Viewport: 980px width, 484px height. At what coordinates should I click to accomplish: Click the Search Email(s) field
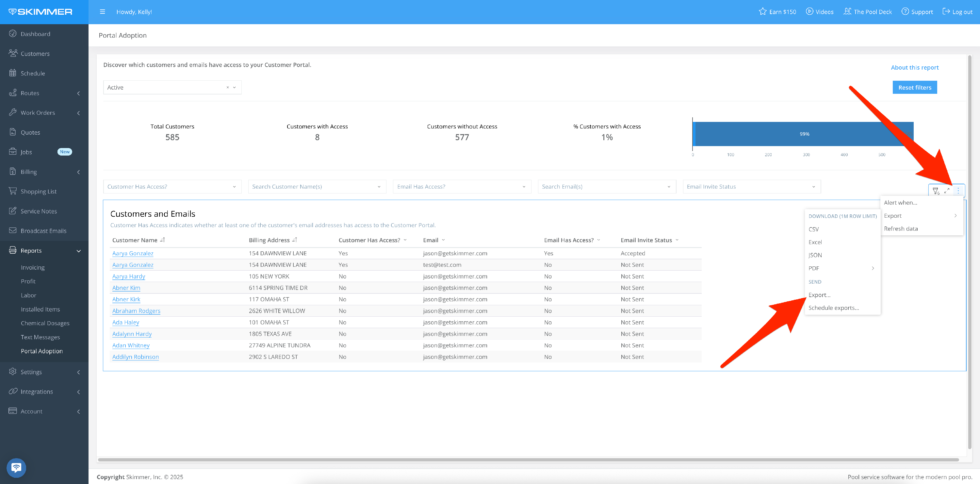pos(606,187)
